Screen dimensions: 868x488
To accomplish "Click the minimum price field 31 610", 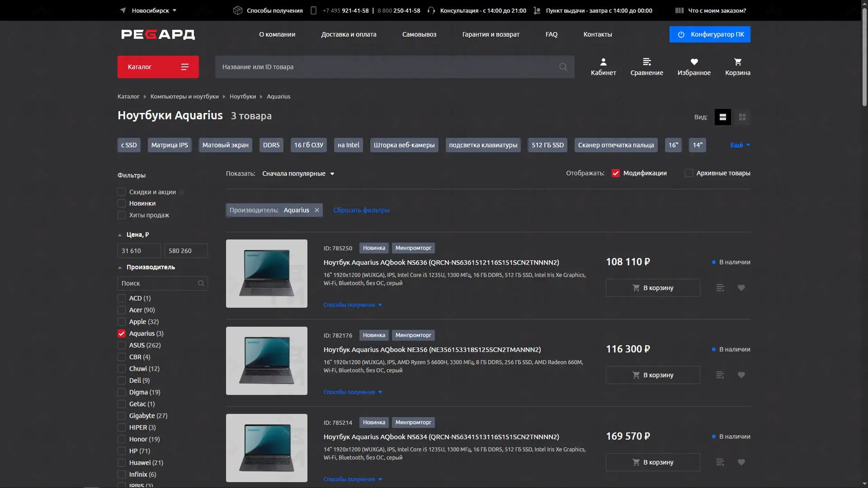I will 139,251.
